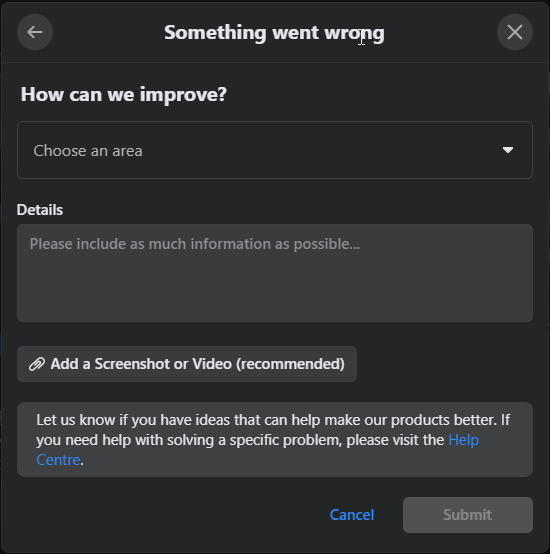Click the word Centre in the link

pyautogui.click(x=58, y=460)
